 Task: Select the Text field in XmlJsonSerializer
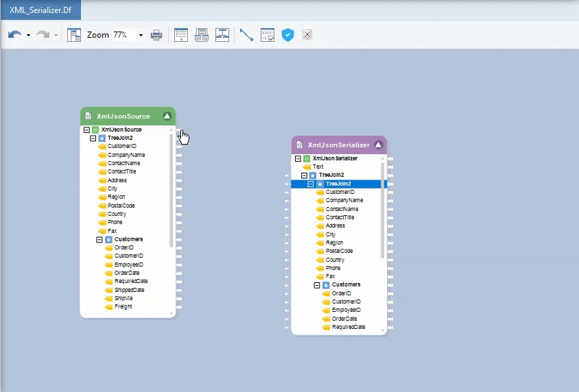coord(318,167)
